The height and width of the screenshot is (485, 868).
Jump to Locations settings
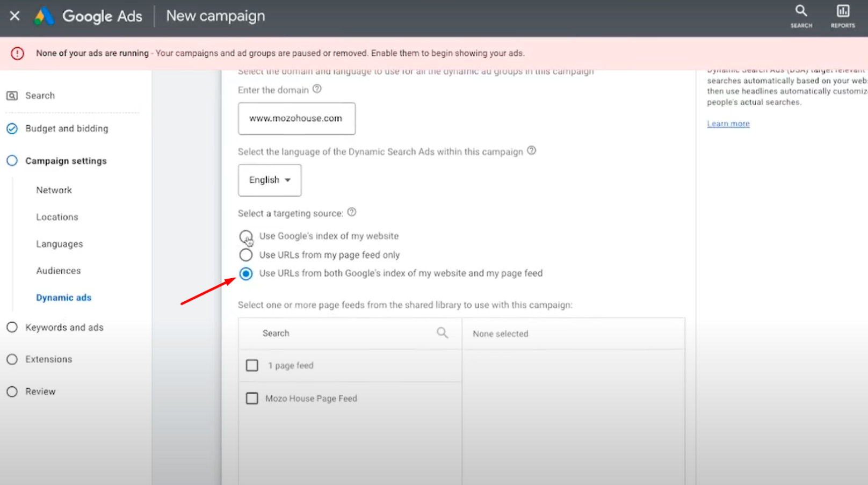tap(57, 217)
